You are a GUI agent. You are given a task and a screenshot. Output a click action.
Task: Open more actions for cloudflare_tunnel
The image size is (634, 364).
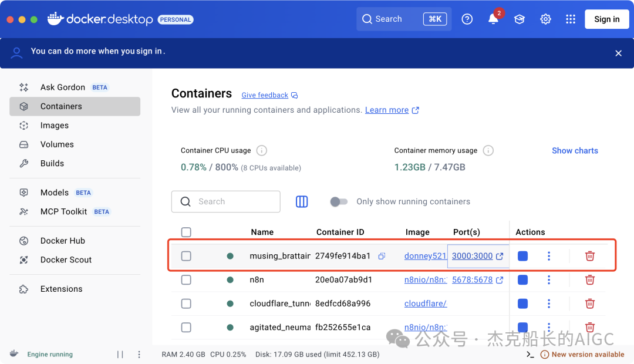[549, 304]
